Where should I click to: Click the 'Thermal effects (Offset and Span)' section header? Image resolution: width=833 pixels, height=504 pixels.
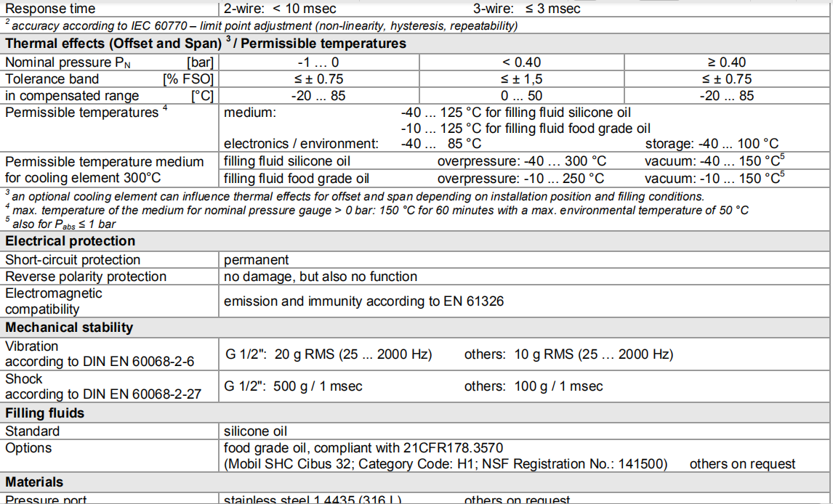point(113,44)
